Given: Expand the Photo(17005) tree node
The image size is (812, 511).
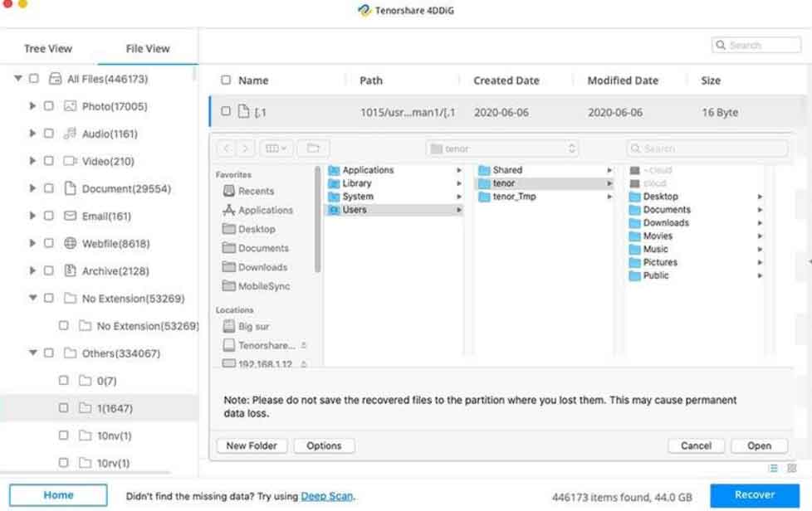Looking at the screenshot, I should click(x=32, y=106).
